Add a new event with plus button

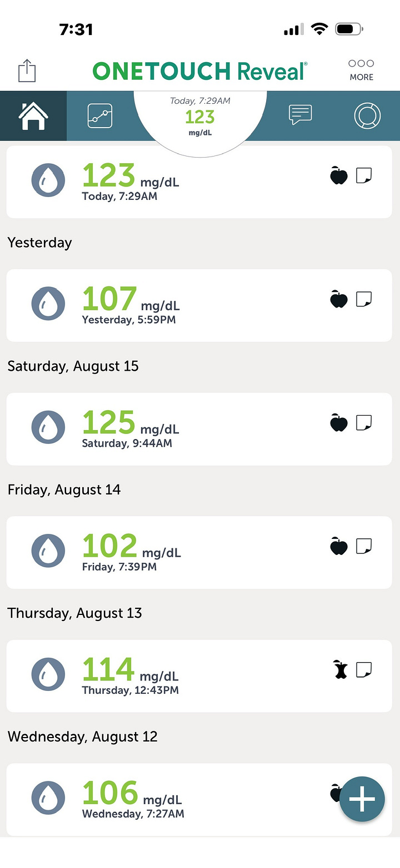pyautogui.click(x=362, y=799)
